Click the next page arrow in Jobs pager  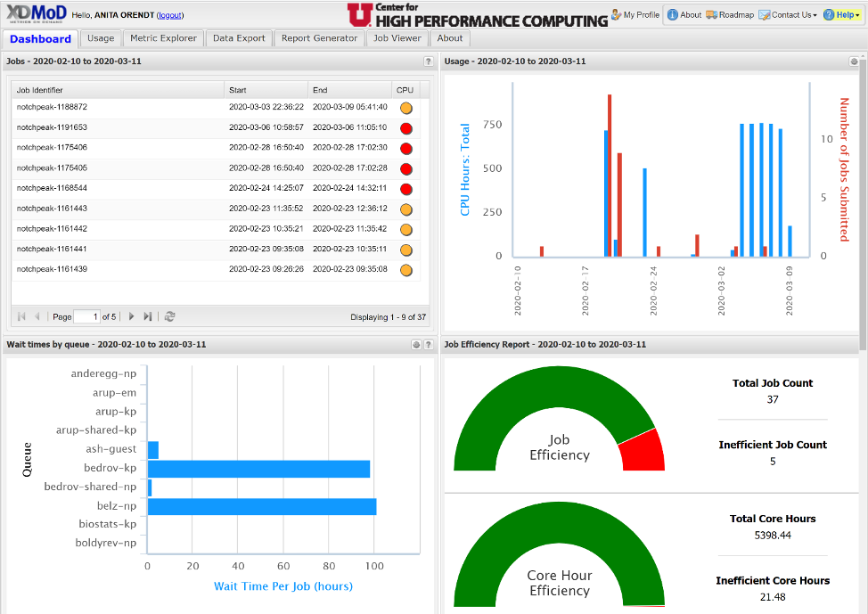point(132,316)
